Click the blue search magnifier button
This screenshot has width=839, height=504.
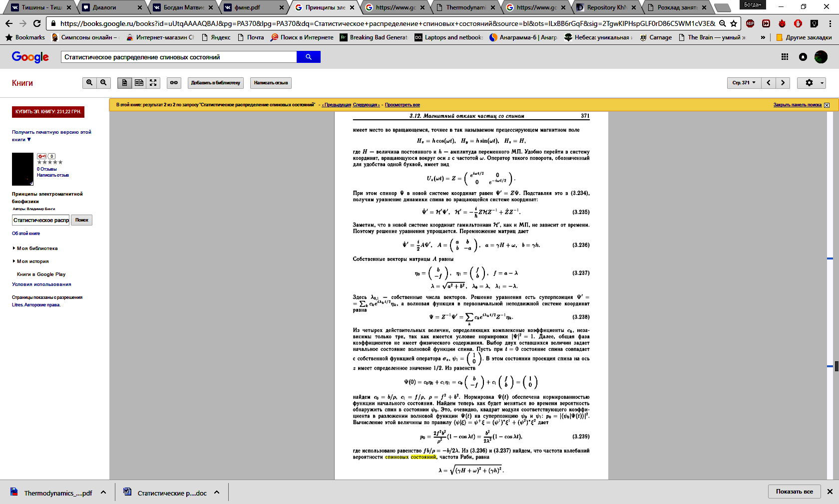[x=309, y=57]
